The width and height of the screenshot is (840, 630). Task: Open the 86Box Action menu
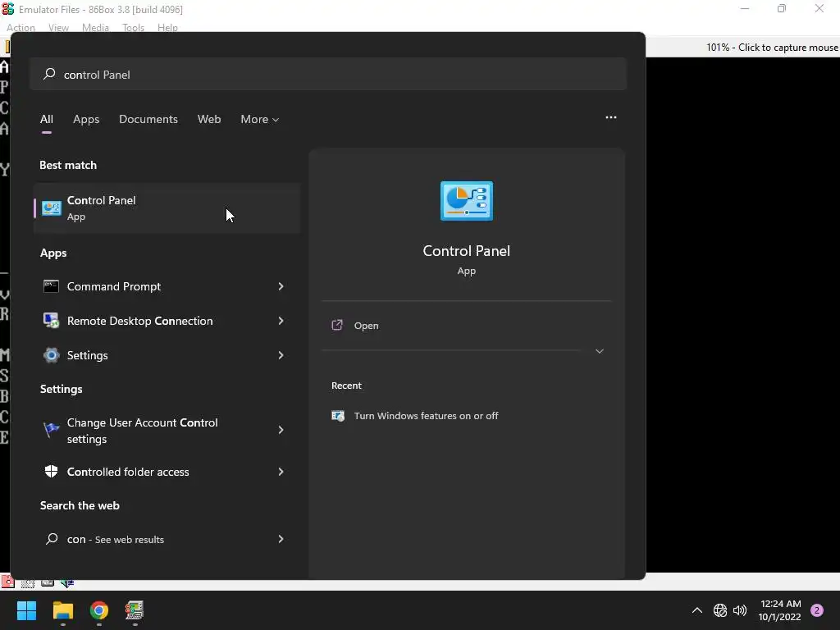coord(21,27)
